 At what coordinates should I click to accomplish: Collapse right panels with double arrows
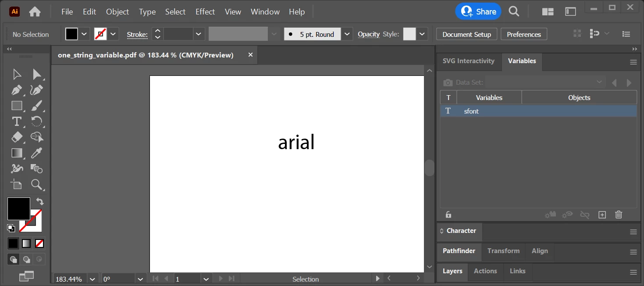634,49
